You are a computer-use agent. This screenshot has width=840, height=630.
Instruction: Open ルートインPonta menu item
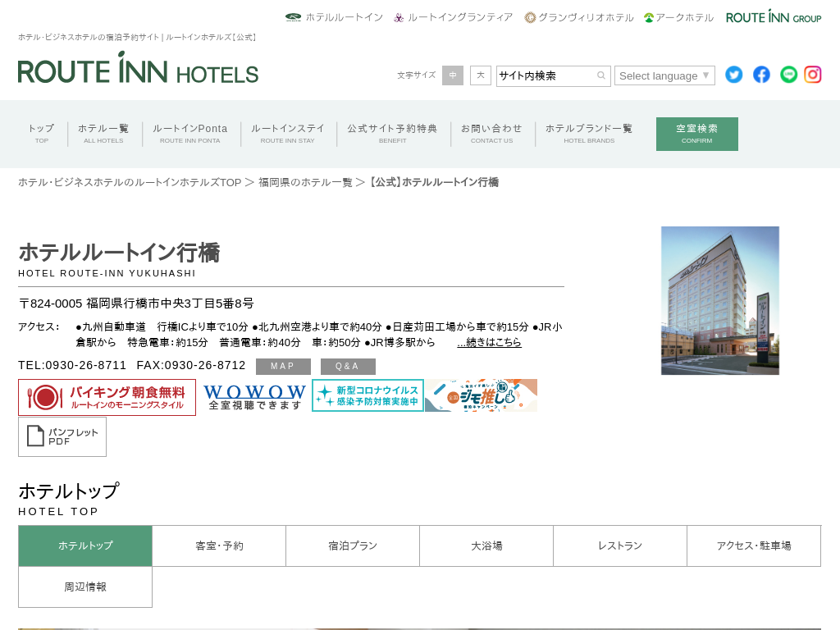click(190, 134)
